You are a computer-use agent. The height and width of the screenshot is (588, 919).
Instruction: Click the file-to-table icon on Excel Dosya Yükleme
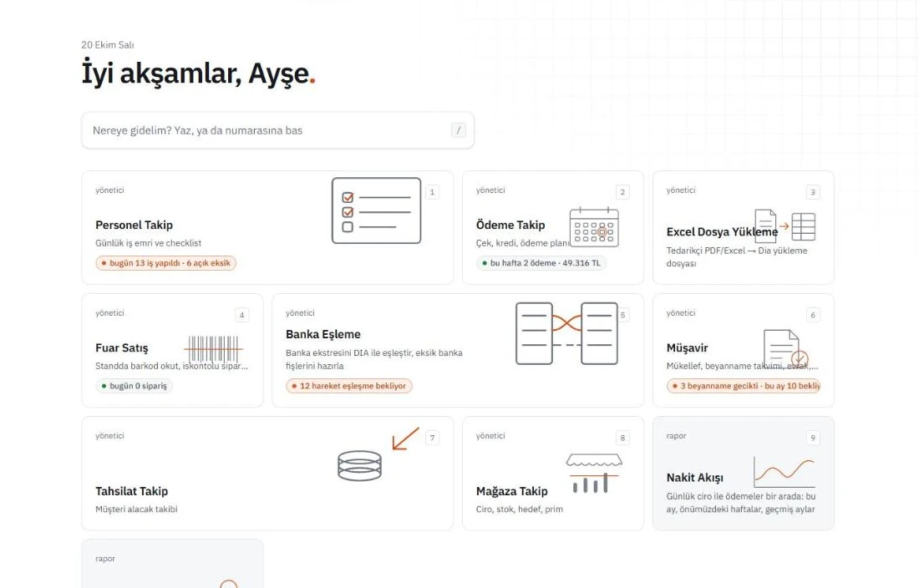pos(784,226)
